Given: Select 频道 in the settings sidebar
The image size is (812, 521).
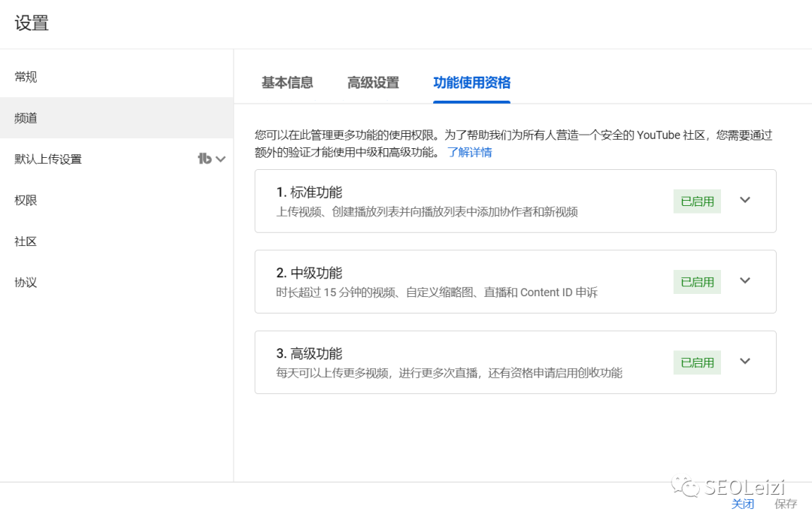Looking at the screenshot, I should (x=26, y=118).
